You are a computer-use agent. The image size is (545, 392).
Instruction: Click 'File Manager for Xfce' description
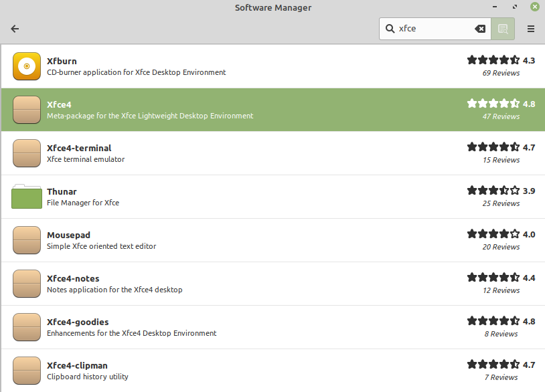point(83,203)
